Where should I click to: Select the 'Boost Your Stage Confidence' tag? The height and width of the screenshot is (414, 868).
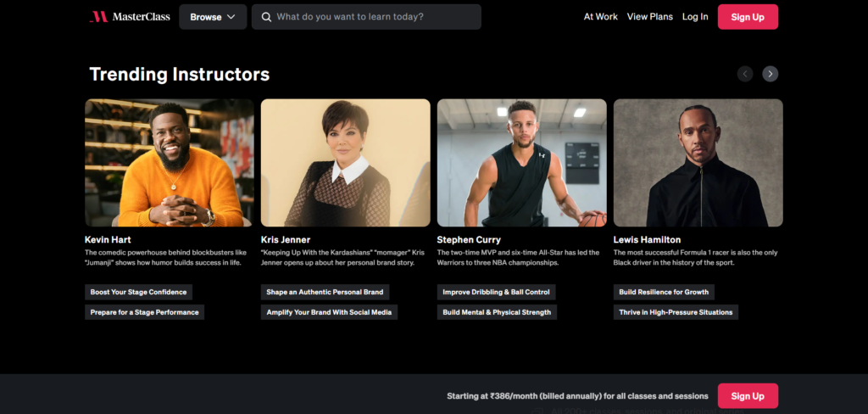pos(138,292)
